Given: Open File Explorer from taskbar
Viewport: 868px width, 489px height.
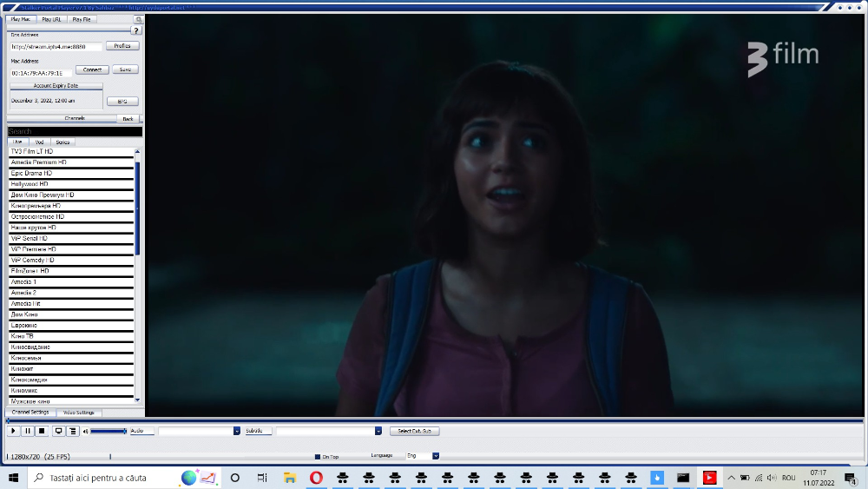Looking at the screenshot, I should point(290,478).
